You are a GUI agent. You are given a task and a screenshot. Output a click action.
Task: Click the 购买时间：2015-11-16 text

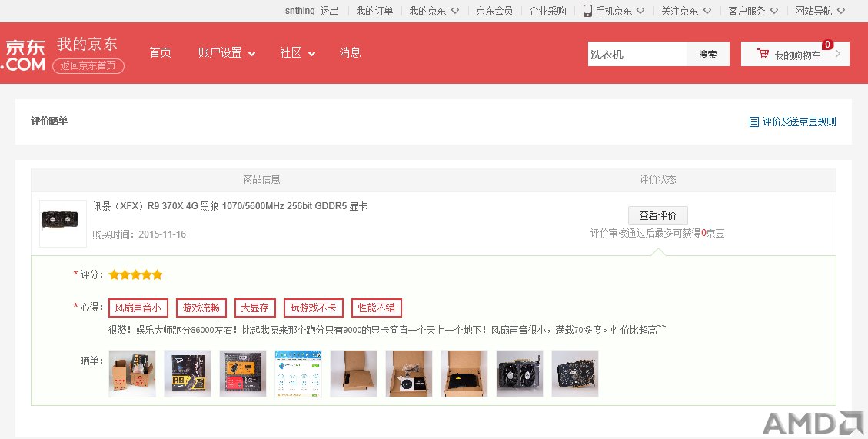click(x=139, y=234)
